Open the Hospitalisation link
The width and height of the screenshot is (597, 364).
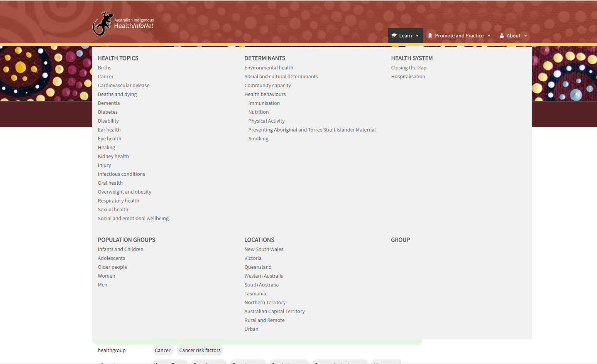click(x=408, y=77)
